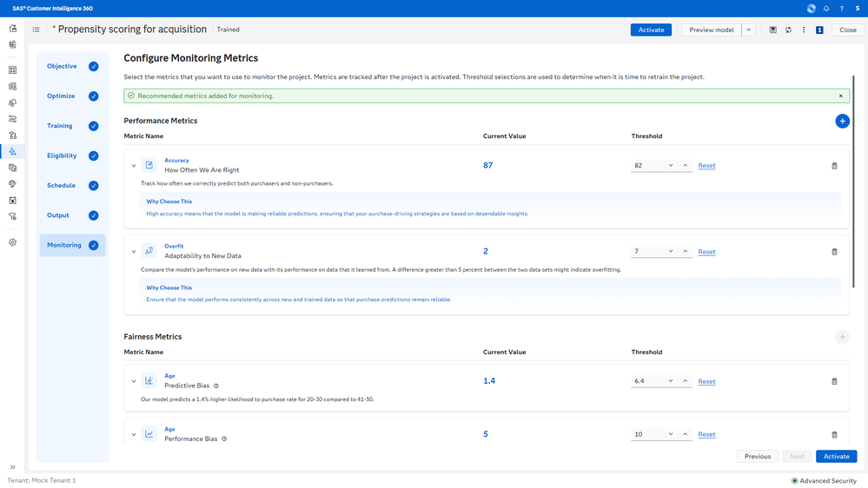Open the help question mark
The image size is (868, 488).
click(841, 9)
